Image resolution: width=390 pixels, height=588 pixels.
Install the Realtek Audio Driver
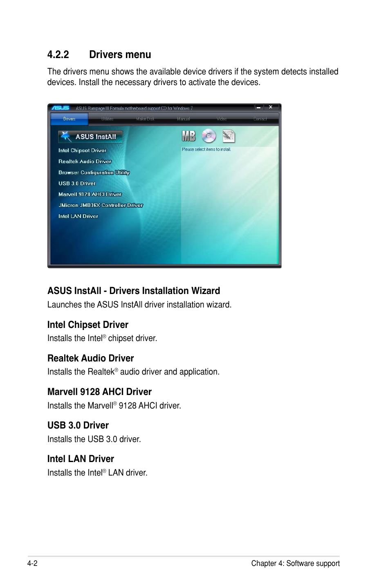tap(85, 162)
